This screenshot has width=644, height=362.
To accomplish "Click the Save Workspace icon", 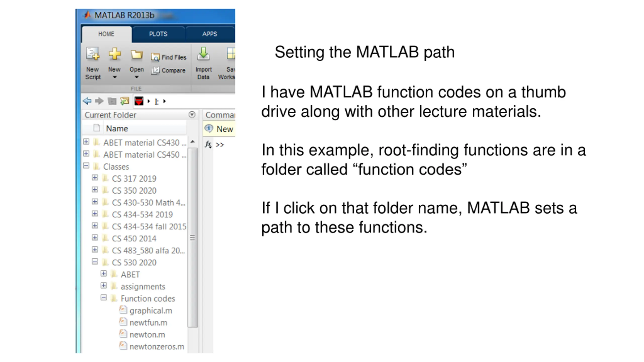I will coord(230,54).
